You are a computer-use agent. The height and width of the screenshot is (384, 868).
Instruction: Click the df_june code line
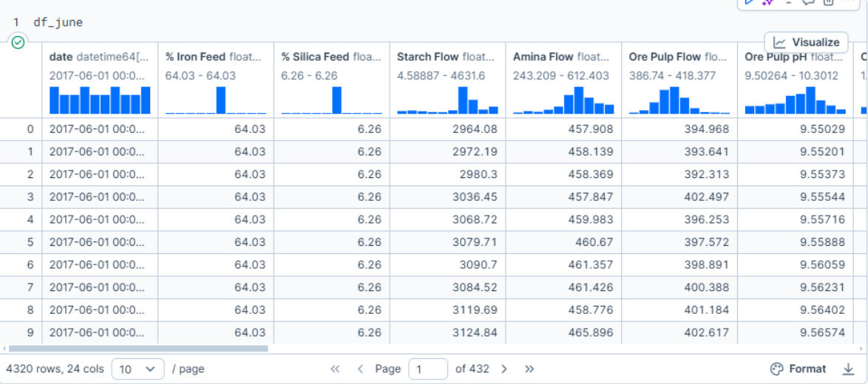click(x=58, y=22)
